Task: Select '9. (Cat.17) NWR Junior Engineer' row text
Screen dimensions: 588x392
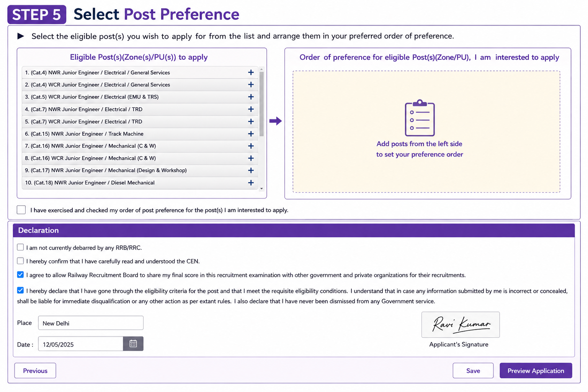Action: pos(106,170)
